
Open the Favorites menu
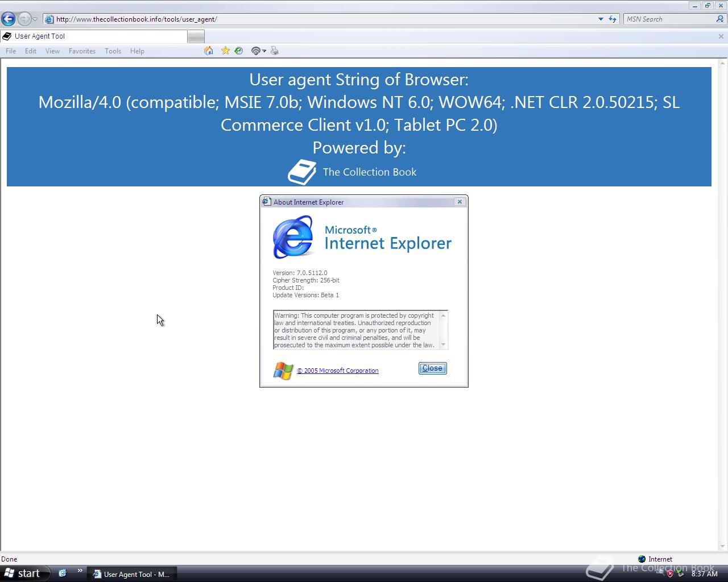tap(82, 51)
